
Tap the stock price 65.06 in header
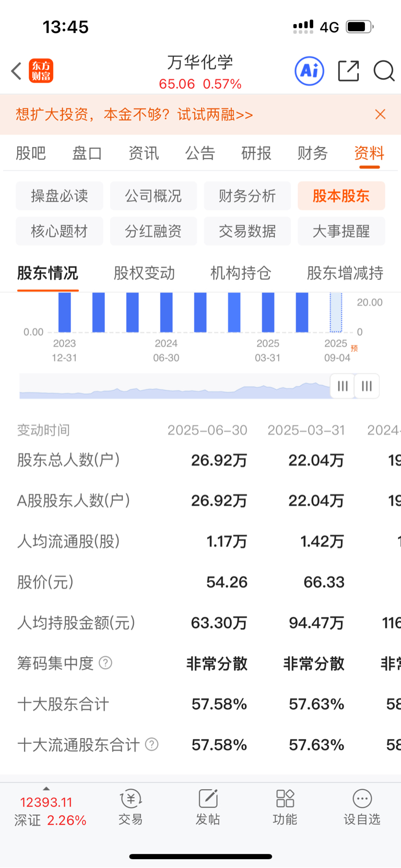pyautogui.click(x=177, y=84)
